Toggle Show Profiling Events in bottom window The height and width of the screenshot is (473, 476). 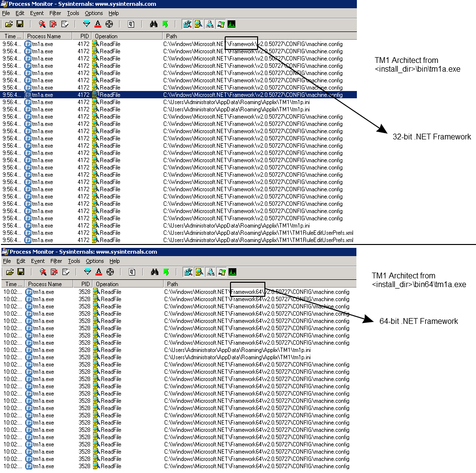pos(232,272)
